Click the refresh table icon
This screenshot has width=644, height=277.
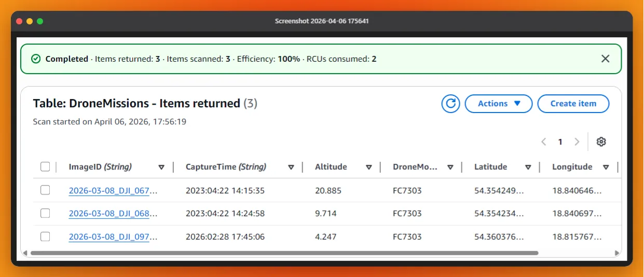pos(450,104)
